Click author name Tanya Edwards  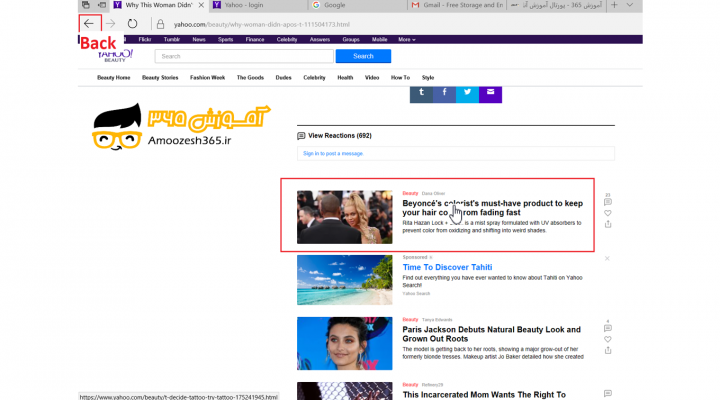[x=437, y=320]
